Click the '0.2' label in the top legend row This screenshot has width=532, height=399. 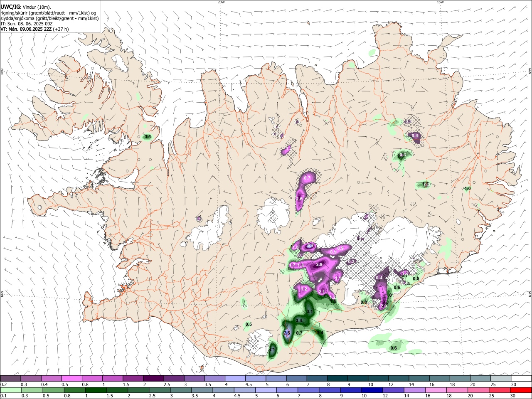coord(3,384)
